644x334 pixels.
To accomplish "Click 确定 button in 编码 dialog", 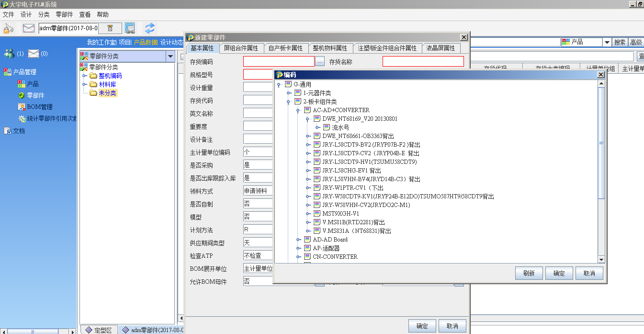I will [x=559, y=273].
